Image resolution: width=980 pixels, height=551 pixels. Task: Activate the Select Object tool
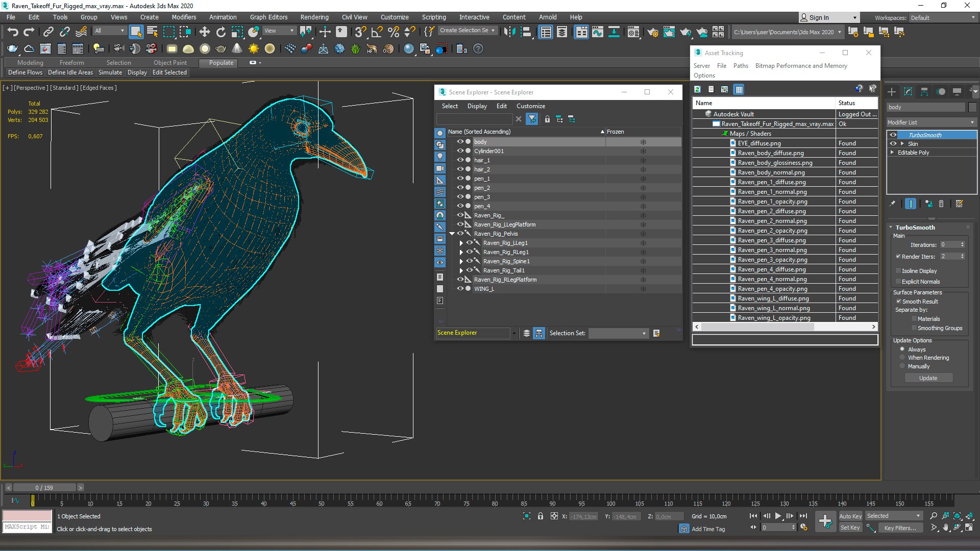(x=136, y=32)
